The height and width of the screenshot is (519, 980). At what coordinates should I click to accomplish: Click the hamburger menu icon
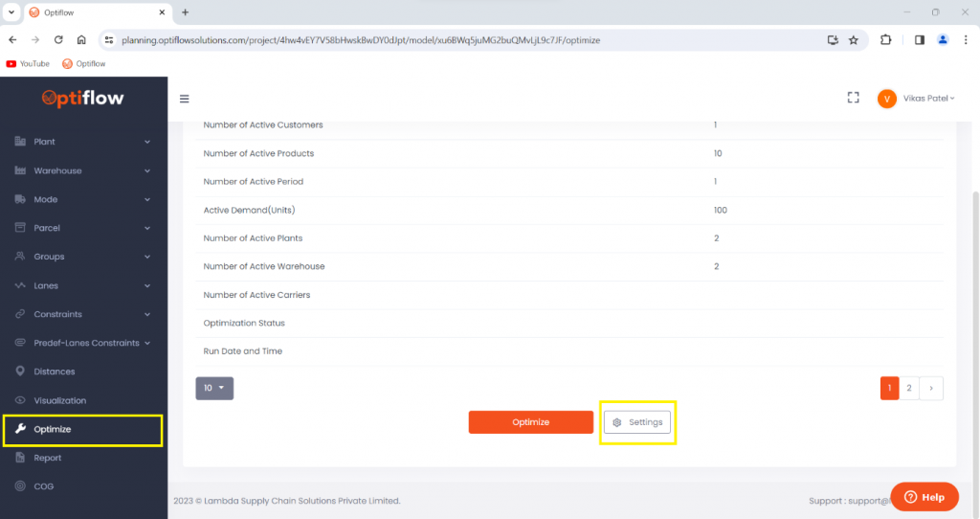point(185,99)
